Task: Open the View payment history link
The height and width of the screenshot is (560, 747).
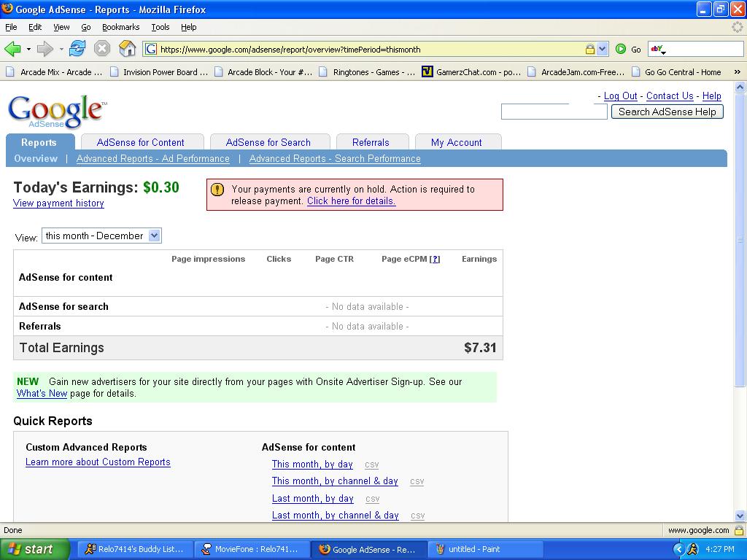Action: (58, 203)
